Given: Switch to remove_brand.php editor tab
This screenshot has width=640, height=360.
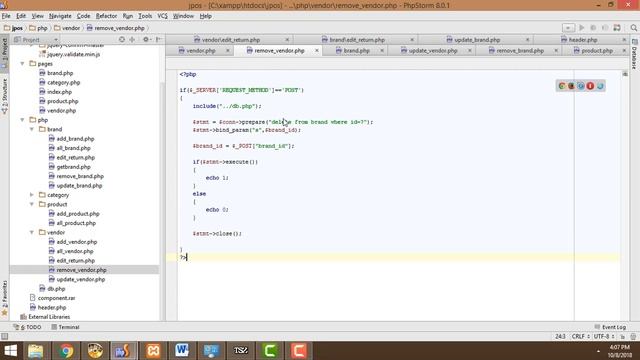Looking at the screenshot, I should coord(520,51).
